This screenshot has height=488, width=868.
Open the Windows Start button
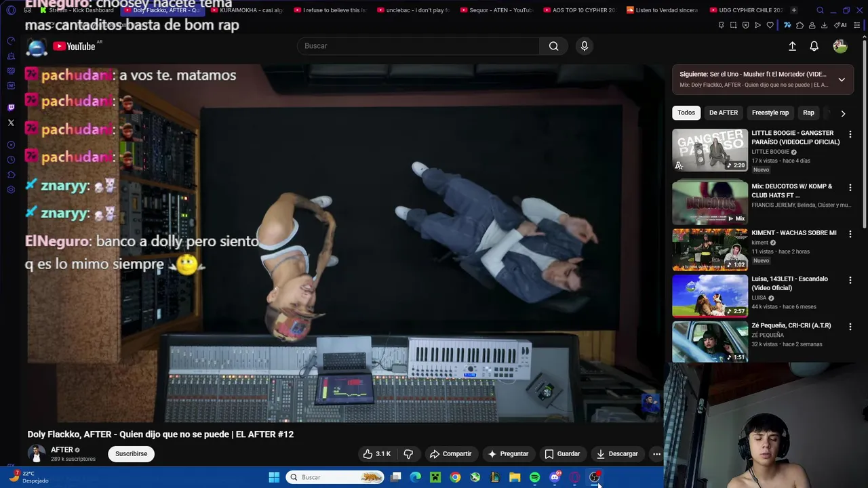click(x=274, y=477)
